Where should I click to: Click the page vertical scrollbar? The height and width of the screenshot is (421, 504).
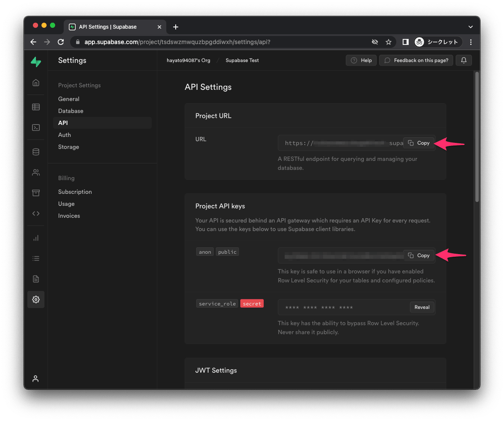click(477, 136)
